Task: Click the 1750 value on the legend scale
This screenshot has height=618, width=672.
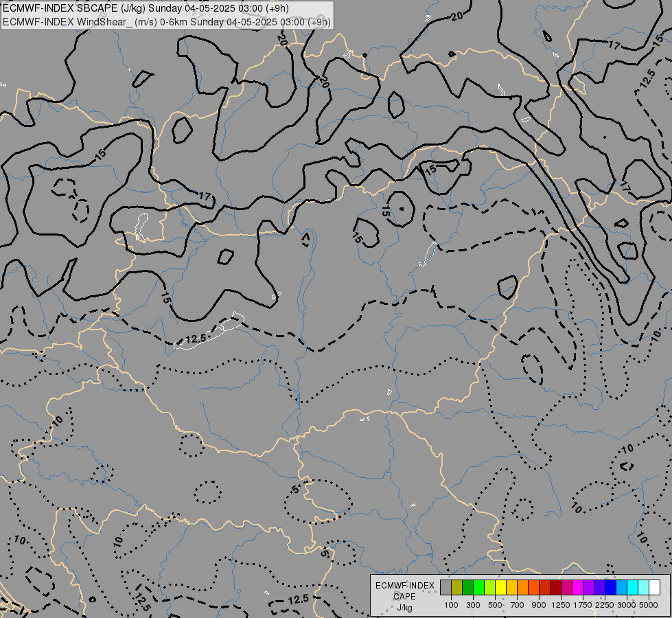Action: [x=583, y=605]
